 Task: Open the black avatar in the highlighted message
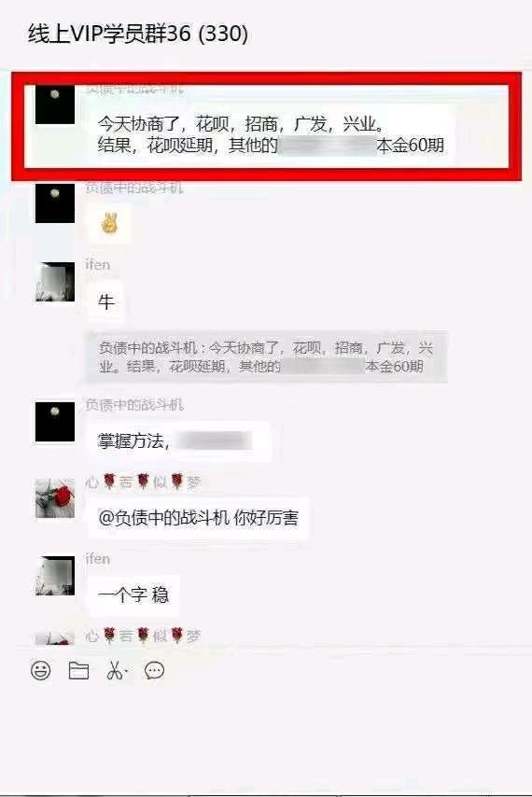(55, 105)
